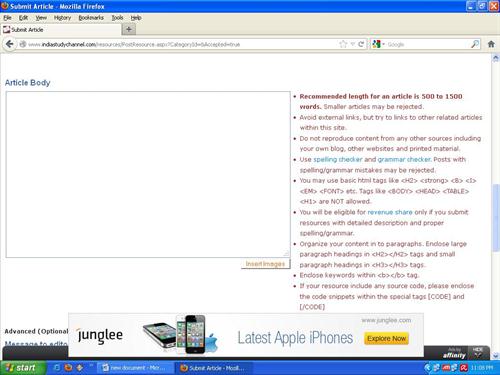500x375 pixels.
Task: Click the iPhones image in the ad
Action: (180, 334)
